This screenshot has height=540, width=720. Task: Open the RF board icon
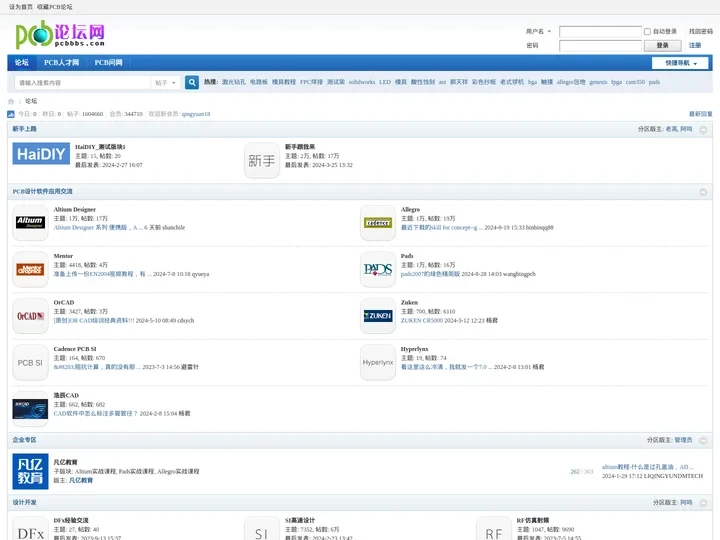494,530
